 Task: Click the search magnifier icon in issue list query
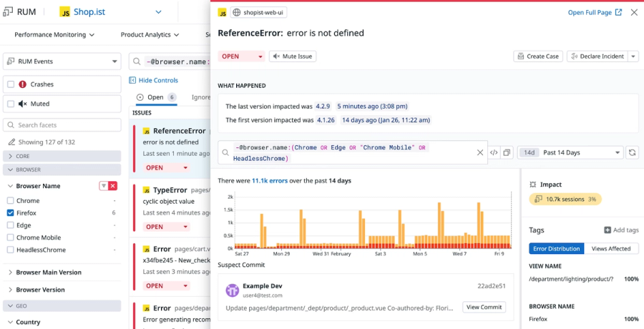pos(137,62)
